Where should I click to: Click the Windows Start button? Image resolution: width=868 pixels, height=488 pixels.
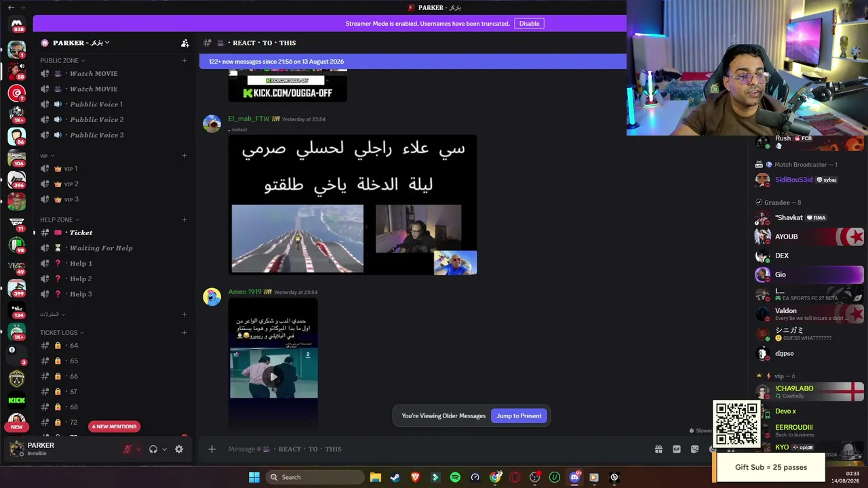[x=254, y=477]
